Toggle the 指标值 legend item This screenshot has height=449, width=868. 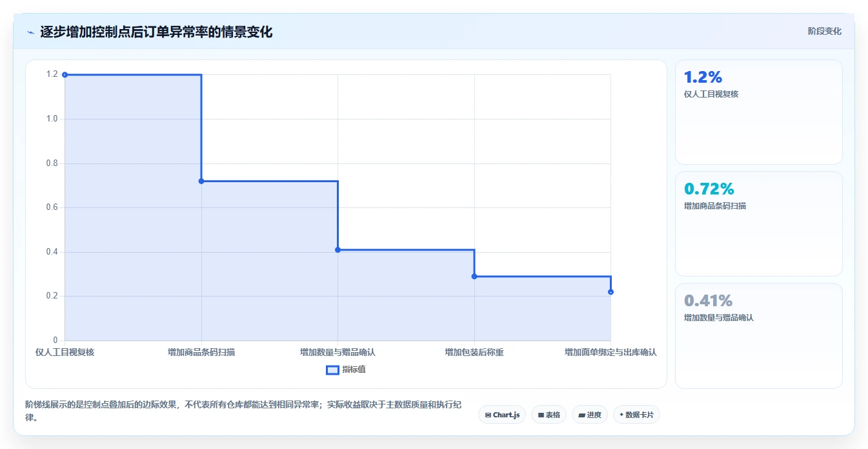pyautogui.click(x=346, y=370)
